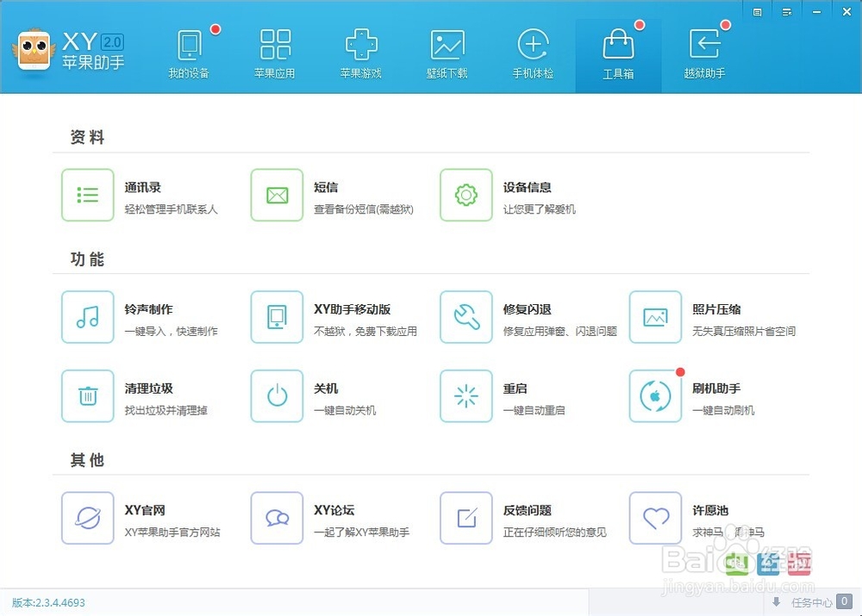
Task: Click 刷机助手 title label
Action: pyautogui.click(x=716, y=389)
